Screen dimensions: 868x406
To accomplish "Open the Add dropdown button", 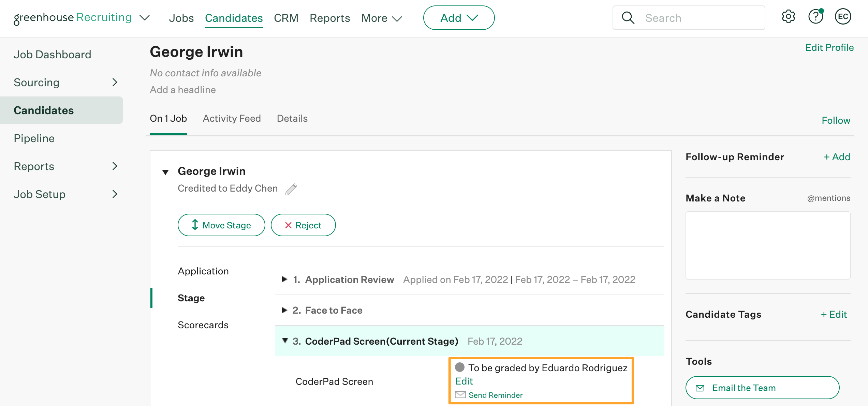I will coord(459,18).
